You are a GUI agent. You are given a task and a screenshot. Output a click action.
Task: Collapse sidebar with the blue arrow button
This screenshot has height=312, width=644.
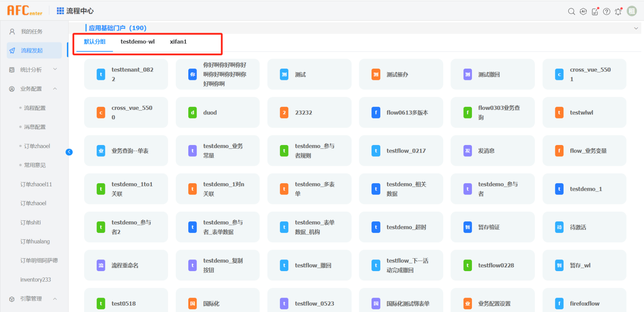click(x=69, y=152)
